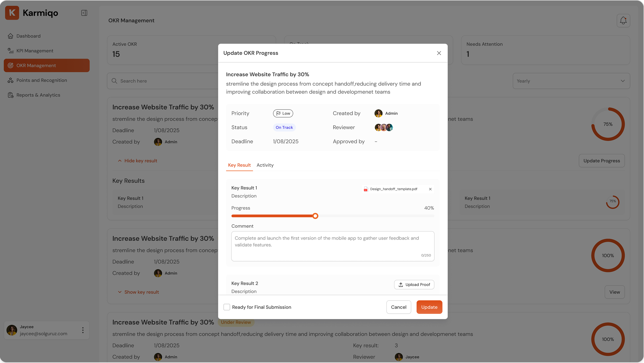Click the Jaycee reviewer avatar on third OKR

pyautogui.click(x=399, y=357)
